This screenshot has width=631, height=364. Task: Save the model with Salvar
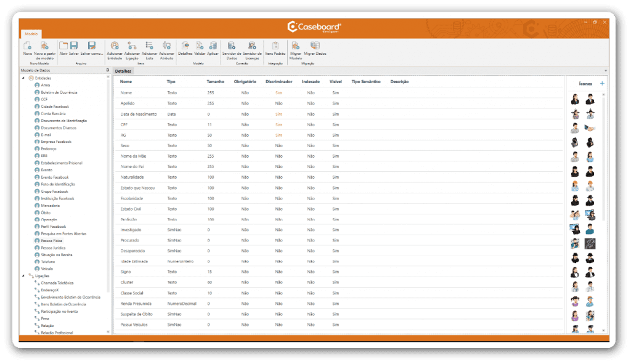(74, 48)
